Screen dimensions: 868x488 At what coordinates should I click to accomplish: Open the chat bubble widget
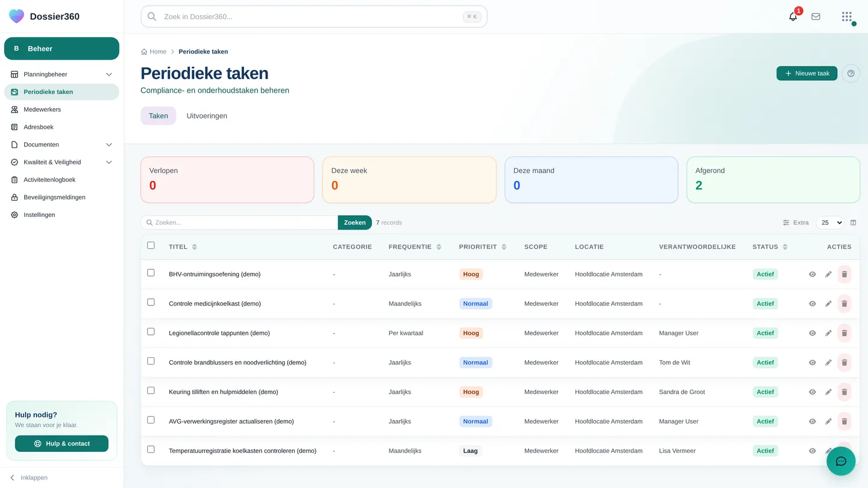pos(841,461)
